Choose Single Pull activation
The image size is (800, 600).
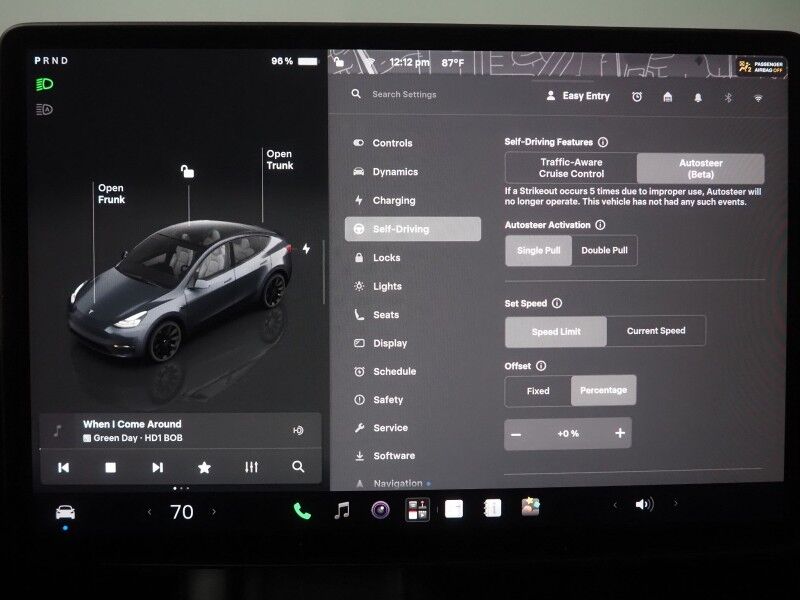tap(538, 251)
